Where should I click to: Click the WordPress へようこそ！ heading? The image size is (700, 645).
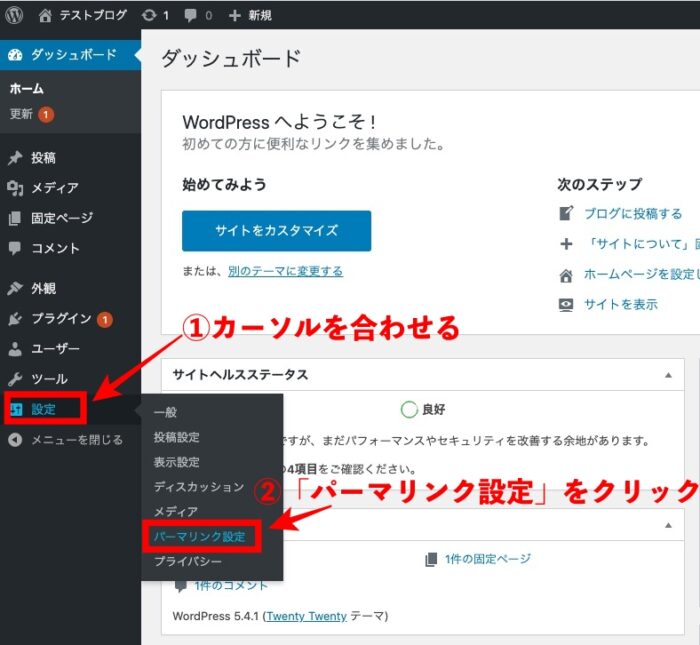pyautogui.click(x=280, y=122)
